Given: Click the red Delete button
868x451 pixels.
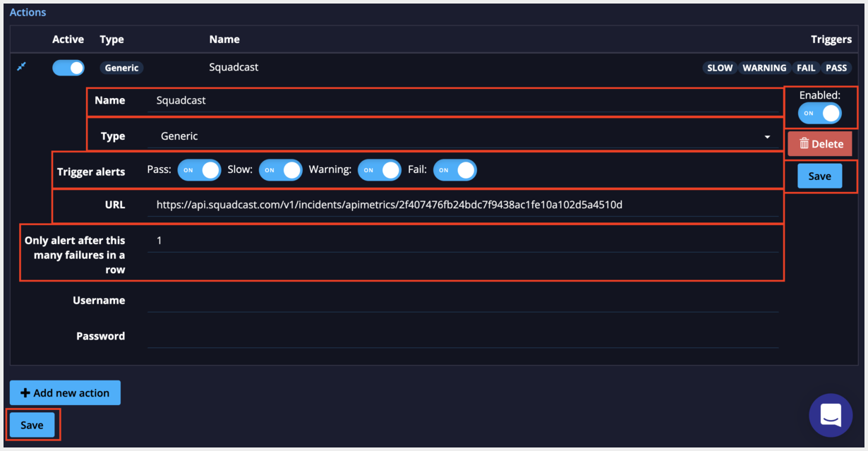Looking at the screenshot, I should (x=820, y=144).
